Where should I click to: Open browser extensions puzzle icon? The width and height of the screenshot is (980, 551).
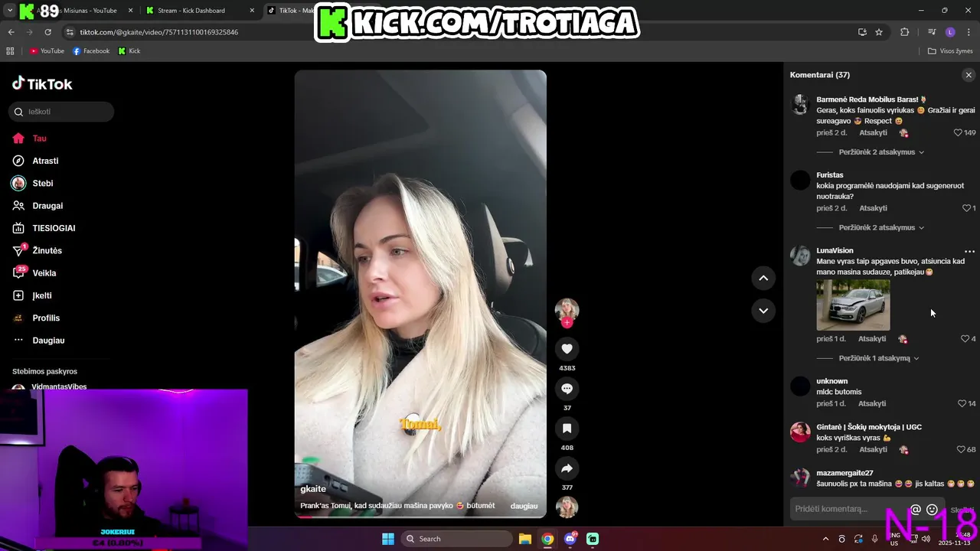(x=904, y=32)
